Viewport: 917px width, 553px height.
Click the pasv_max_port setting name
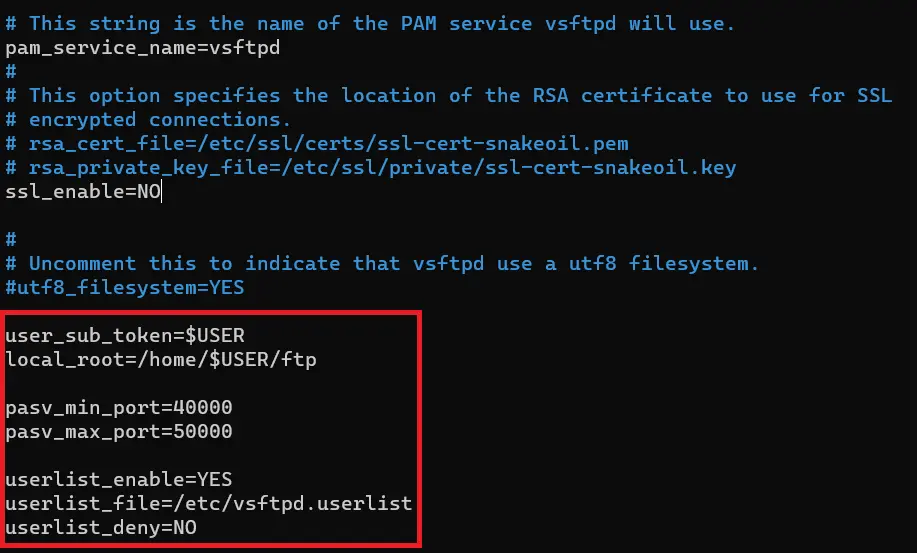click(83, 431)
